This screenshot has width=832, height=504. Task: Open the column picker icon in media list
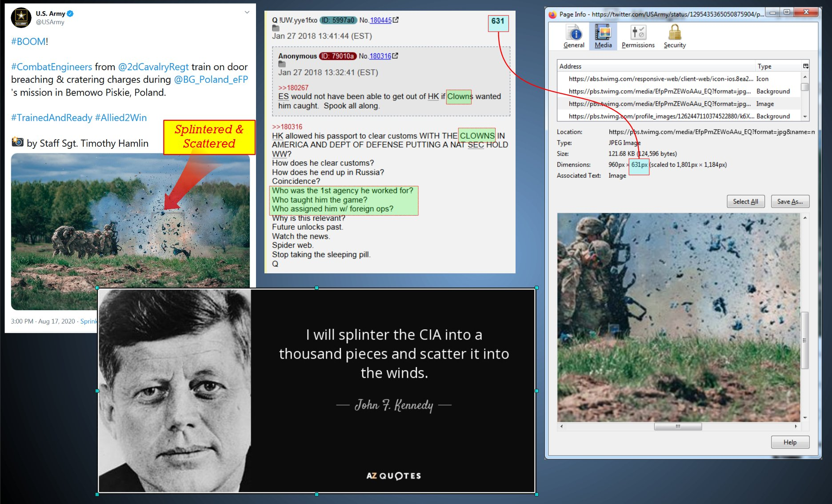(805, 66)
